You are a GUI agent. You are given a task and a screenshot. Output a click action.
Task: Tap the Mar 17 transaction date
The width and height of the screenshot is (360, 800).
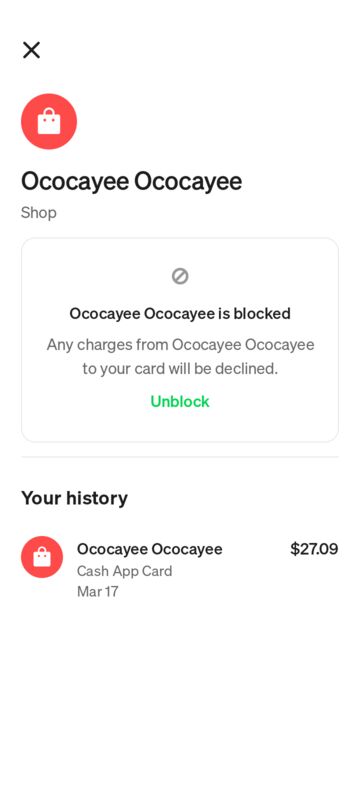click(x=97, y=592)
